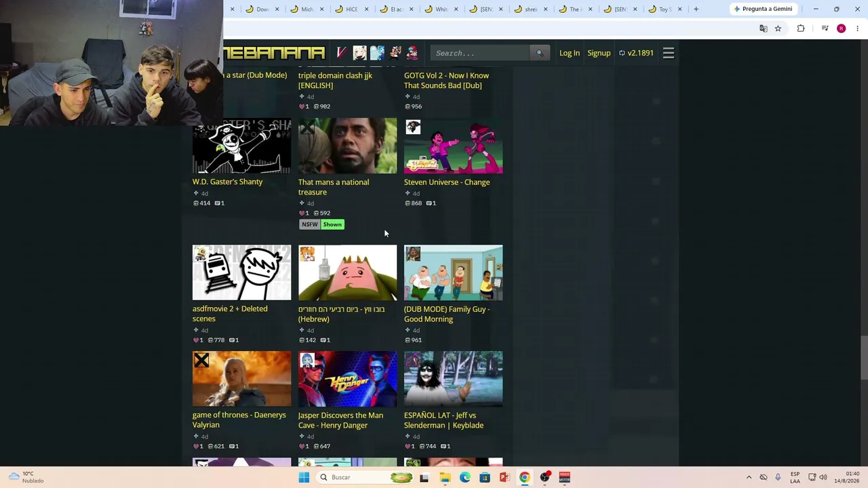Open Chrome media controls icon
The height and width of the screenshot is (488, 868).
pos(825,28)
